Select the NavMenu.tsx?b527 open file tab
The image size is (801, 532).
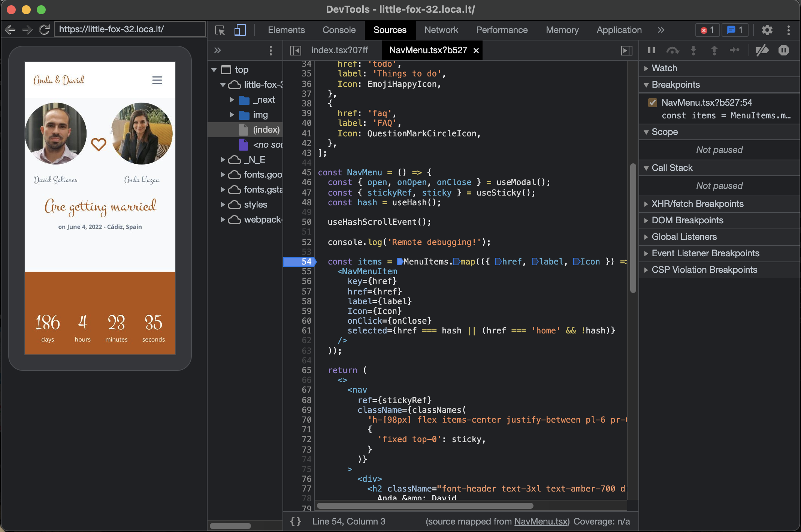427,50
